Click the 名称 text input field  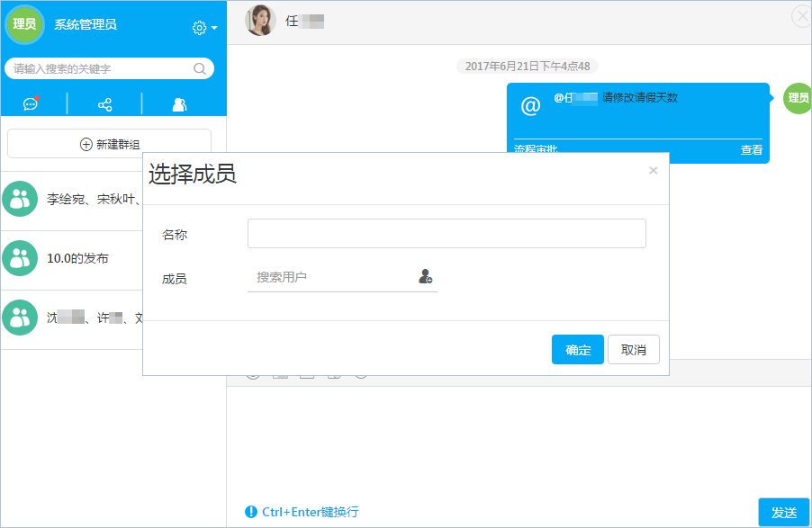(447, 234)
